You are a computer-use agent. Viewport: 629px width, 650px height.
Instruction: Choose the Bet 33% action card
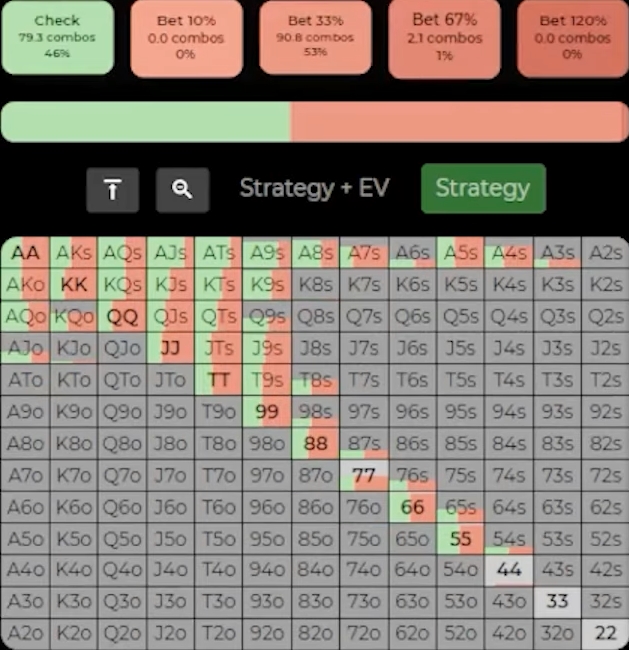(x=315, y=37)
